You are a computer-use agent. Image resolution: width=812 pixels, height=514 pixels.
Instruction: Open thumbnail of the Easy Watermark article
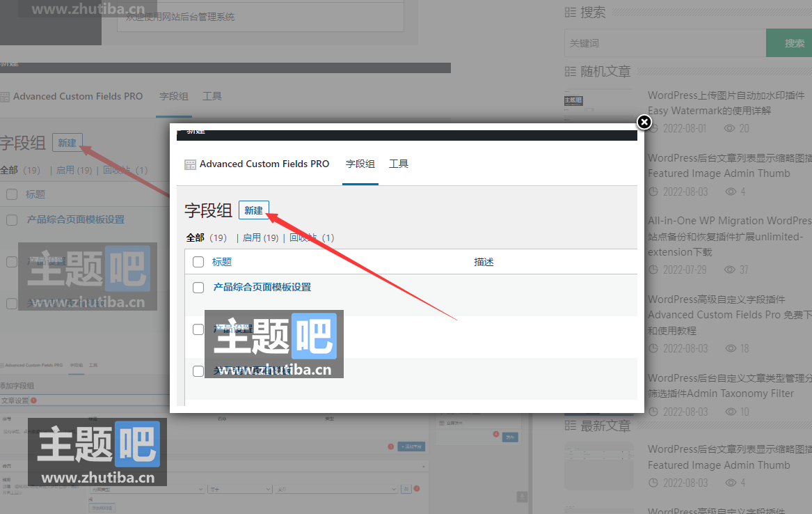click(598, 107)
